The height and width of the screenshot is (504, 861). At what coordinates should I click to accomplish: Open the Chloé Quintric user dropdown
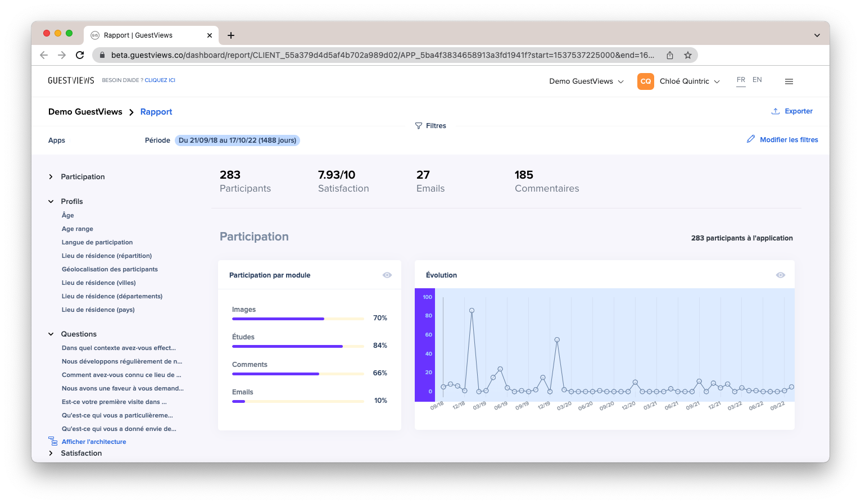pos(690,81)
